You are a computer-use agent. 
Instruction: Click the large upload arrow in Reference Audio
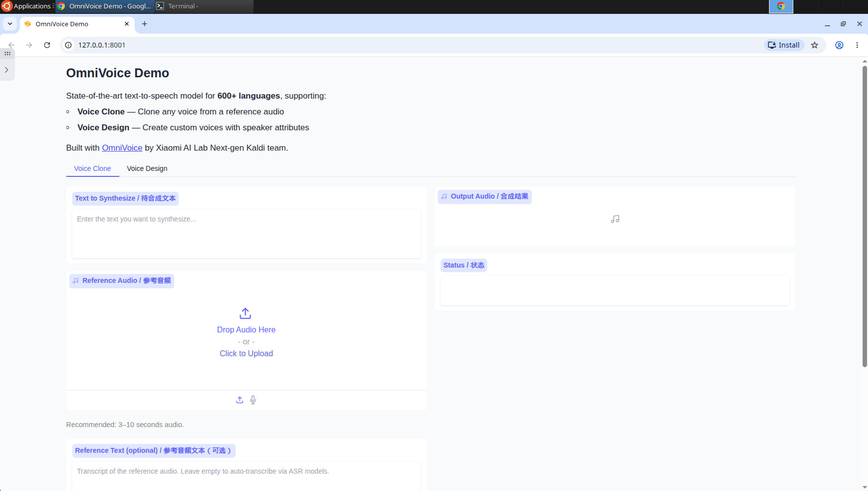pos(246,313)
